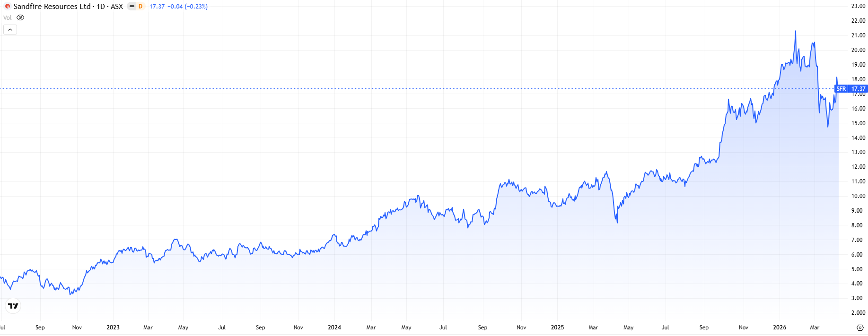Toggle Vol indicator visibility with the eye icon
The image size is (868, 336).
pos(20,18)
